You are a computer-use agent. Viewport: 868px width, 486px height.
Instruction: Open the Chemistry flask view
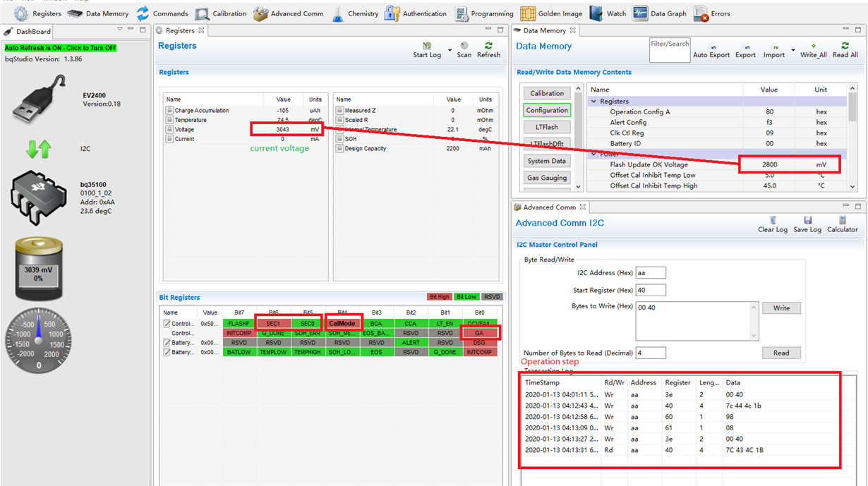[354, 13]
